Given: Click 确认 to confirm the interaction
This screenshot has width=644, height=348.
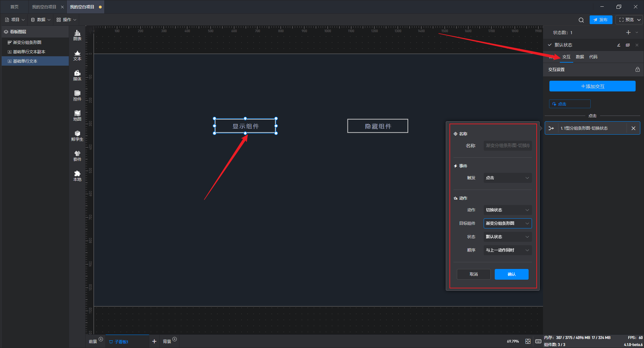Looking at the screenshot, I should coord(512,274).
